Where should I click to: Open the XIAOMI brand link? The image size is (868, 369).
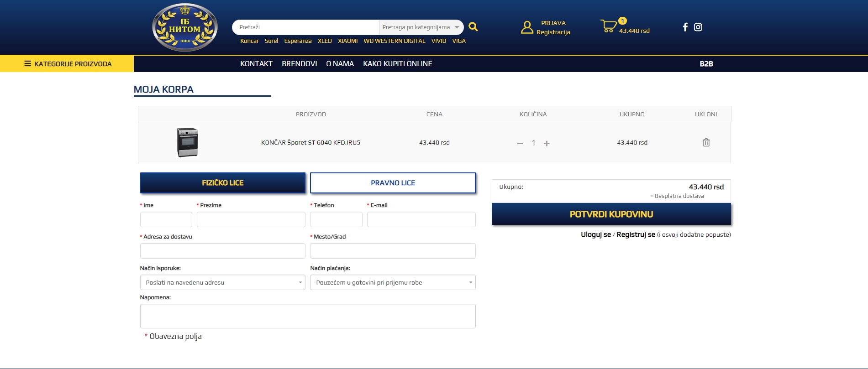[x=348, y=41]
